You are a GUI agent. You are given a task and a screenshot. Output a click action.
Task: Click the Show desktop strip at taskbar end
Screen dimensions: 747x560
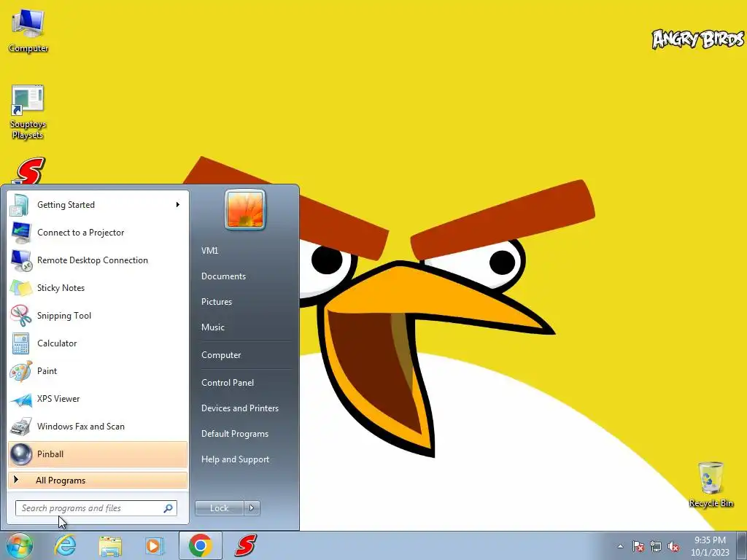743,545
